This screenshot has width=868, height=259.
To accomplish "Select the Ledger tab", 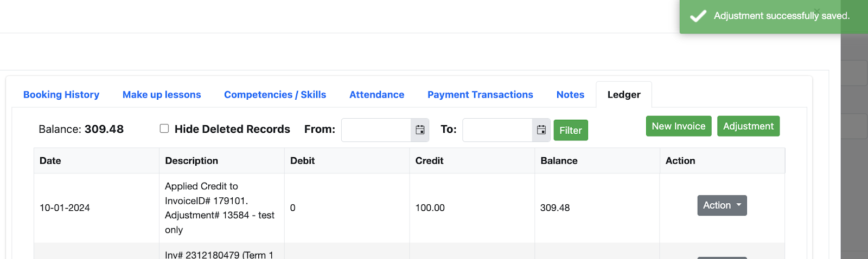I will (624, 95).
